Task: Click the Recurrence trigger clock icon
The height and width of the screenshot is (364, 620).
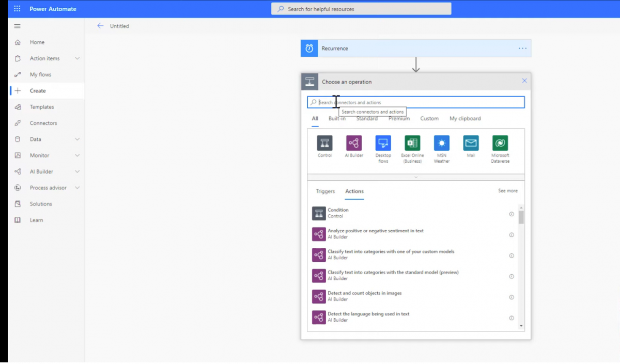Action: point(308,48)
